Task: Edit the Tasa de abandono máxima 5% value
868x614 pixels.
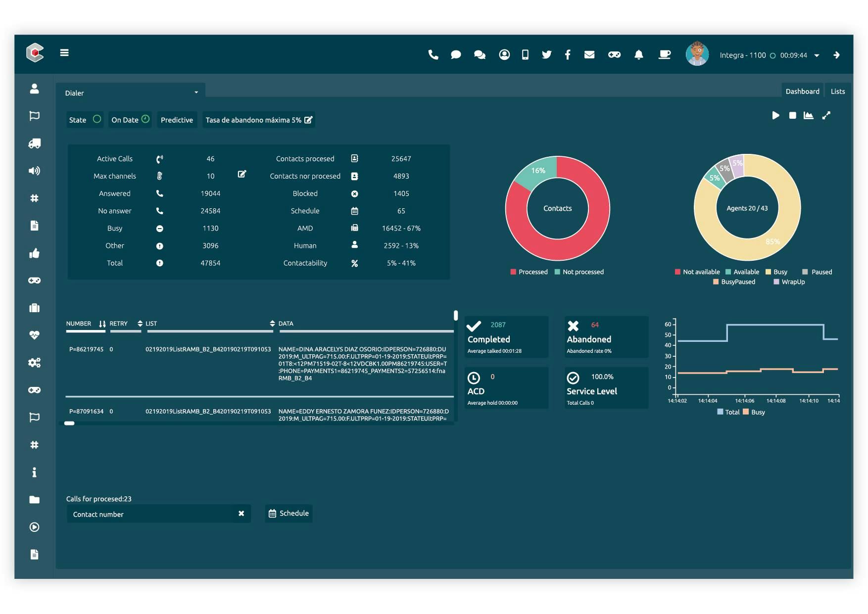Action: coord(309,120)
